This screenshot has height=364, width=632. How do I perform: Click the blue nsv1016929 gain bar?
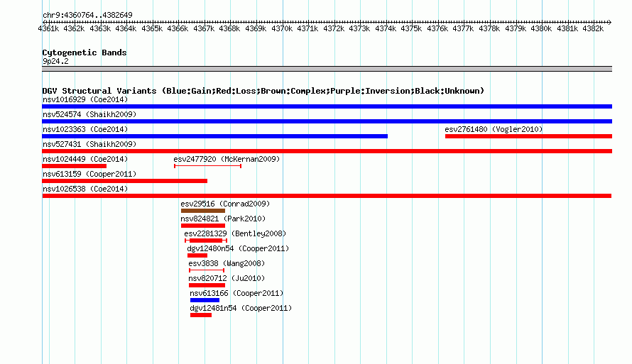point(327,106)
